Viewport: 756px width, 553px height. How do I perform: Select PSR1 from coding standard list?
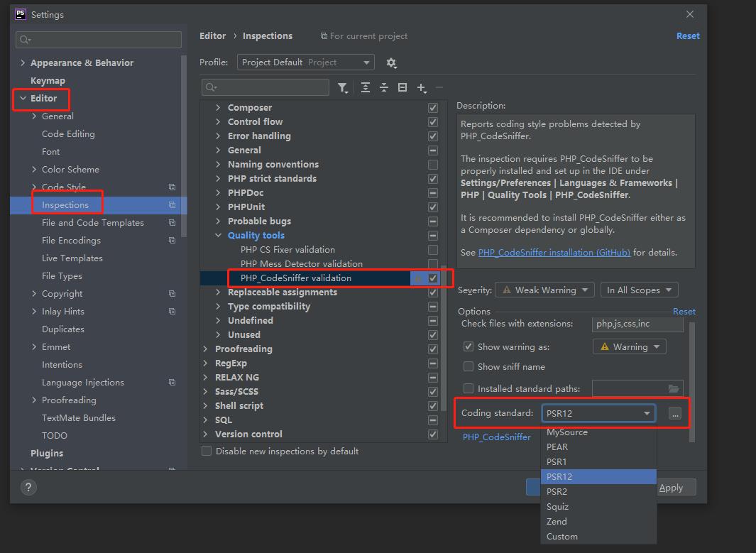[x=598, y=462]
